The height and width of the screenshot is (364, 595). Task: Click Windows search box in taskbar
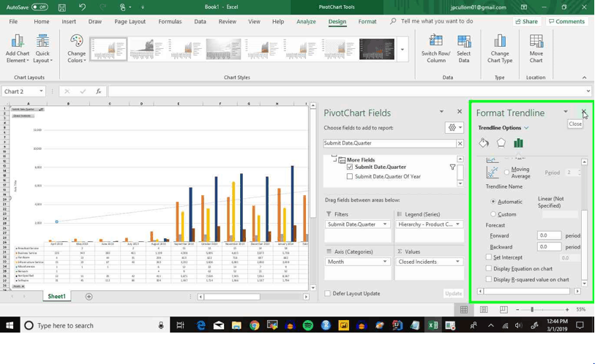95,325
